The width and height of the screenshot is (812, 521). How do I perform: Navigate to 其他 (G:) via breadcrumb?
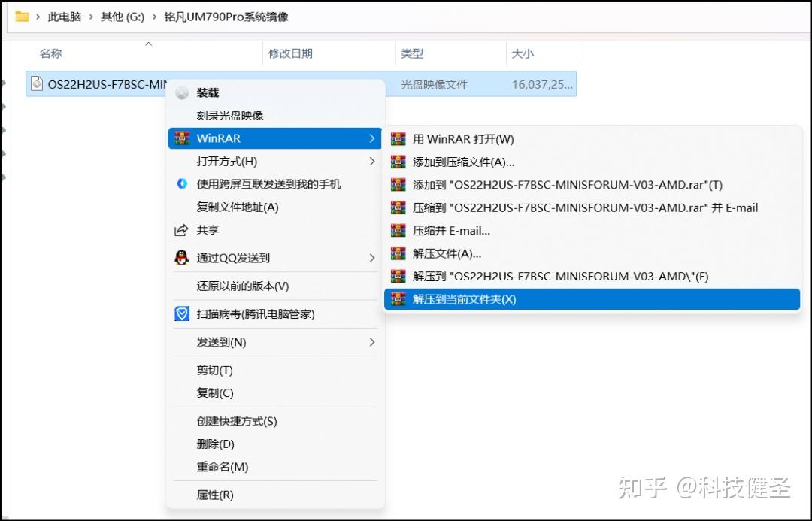(121, 16)
